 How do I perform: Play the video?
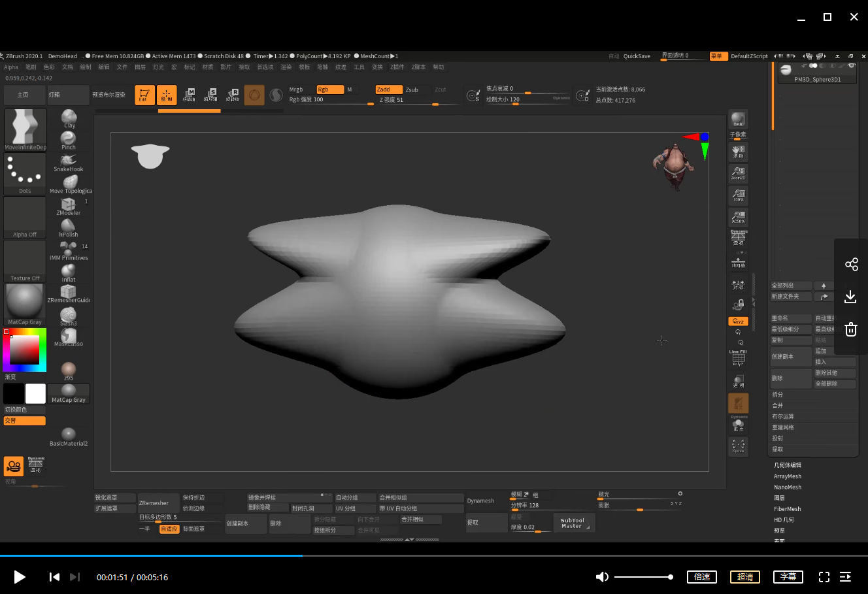(20, 576)
